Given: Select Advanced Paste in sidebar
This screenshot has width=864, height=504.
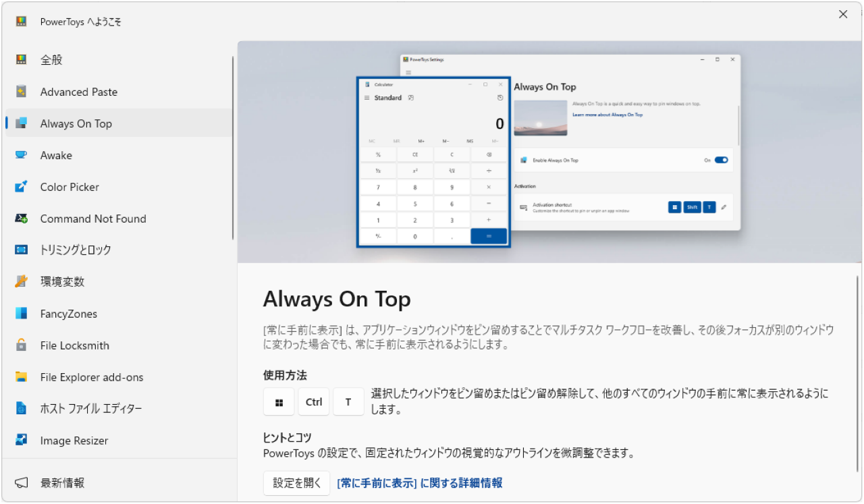Looking at the screenshot, I should coord(119,91).
